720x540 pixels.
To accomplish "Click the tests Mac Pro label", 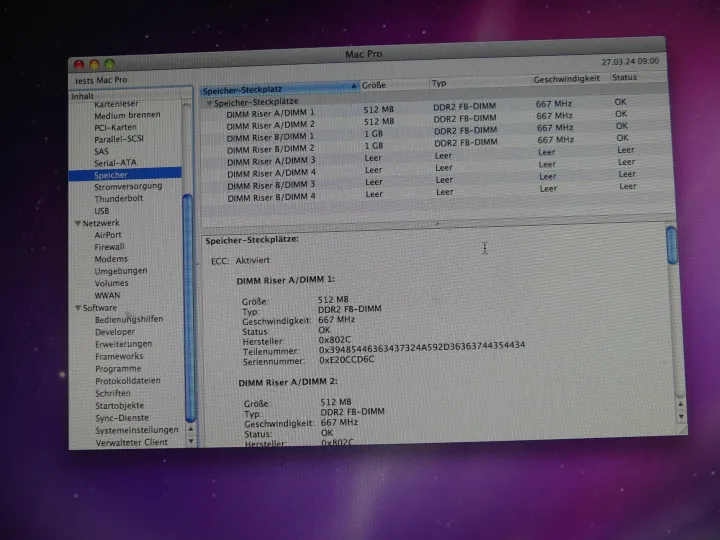I will coord(101,80).
